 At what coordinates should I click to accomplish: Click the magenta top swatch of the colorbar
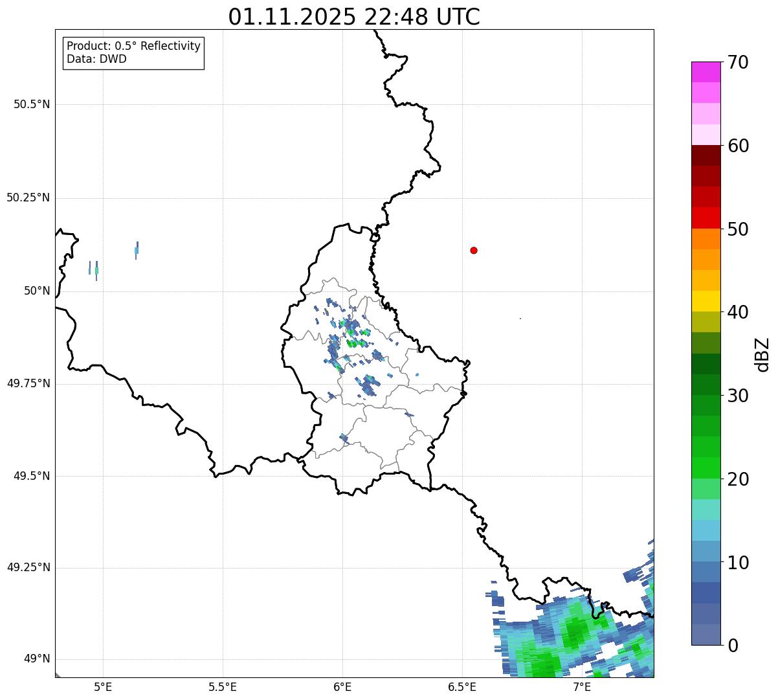[706, 72]
